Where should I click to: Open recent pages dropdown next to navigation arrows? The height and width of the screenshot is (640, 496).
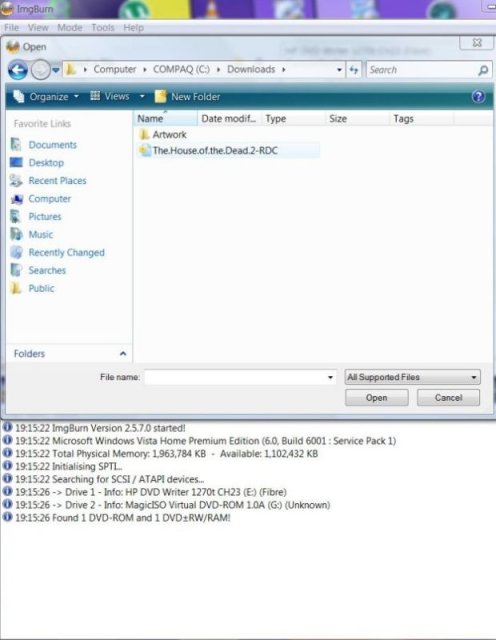click(56, 70)
